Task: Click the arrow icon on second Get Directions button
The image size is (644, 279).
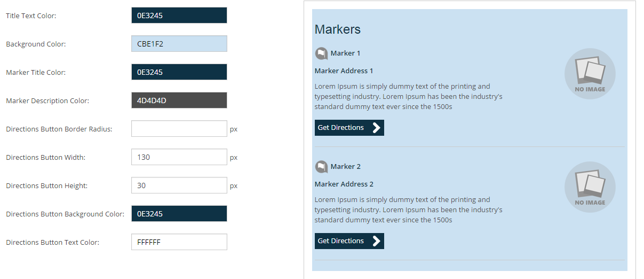Action: (x=376, y=241)
